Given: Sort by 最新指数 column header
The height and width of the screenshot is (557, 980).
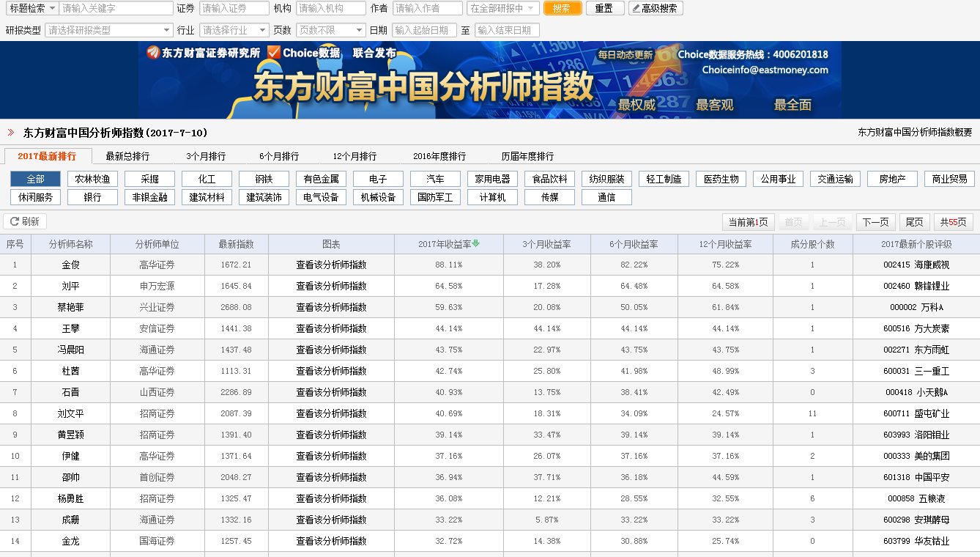Looking at the screenshot, I should (236, 244).
